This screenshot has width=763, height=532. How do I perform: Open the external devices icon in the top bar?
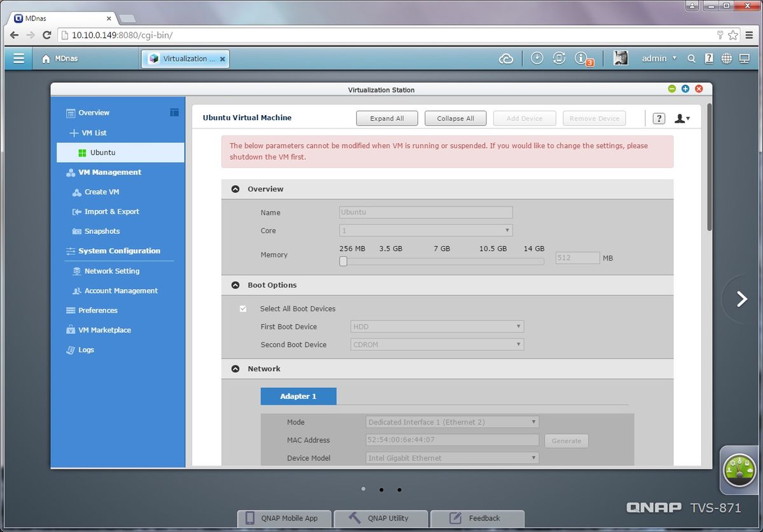pos(559,58)
